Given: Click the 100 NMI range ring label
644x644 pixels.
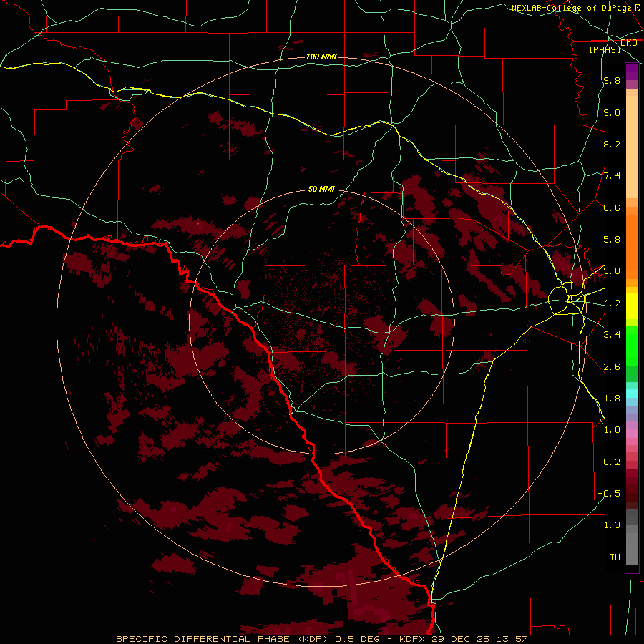Looking at the screenshot, I should point(321,57).
